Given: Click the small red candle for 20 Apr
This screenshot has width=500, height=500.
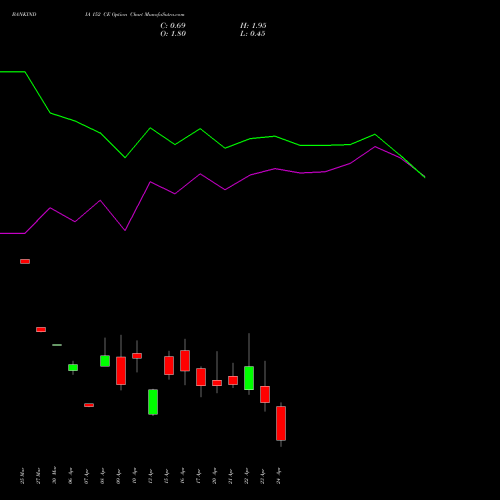Looking at the screenshot, I should click(217, 383).
